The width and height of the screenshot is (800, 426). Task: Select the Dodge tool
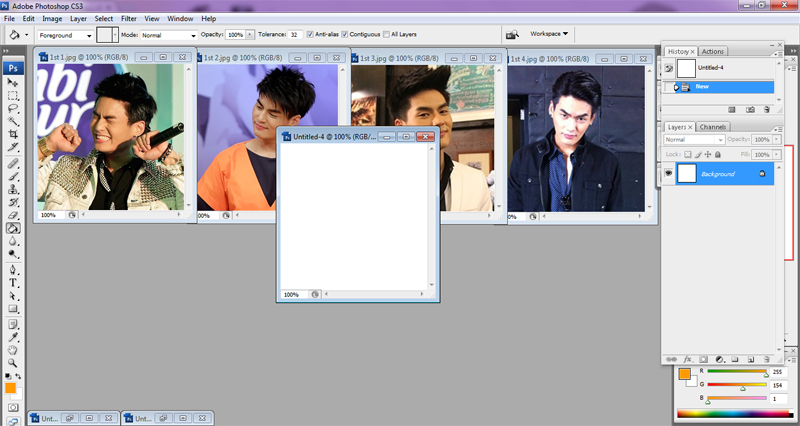(13, 254)
